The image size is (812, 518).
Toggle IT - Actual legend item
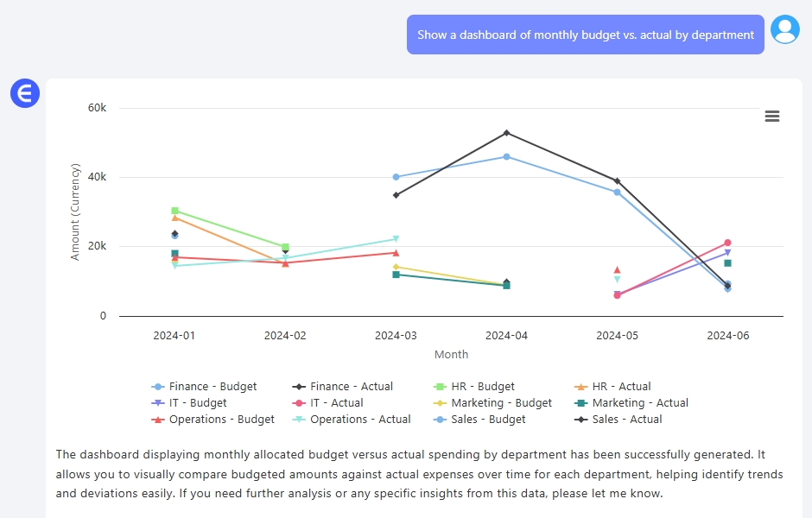click(x=327, y=403)
